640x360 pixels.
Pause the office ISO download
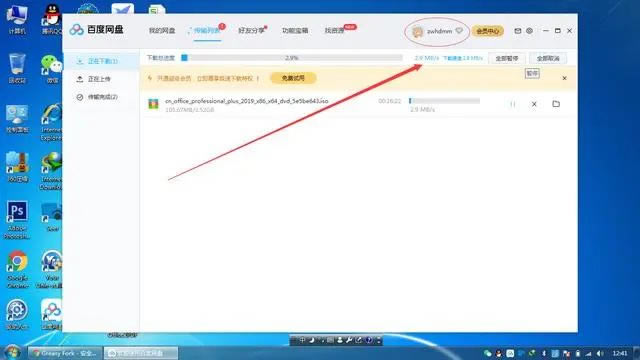(x=513, y=104)
